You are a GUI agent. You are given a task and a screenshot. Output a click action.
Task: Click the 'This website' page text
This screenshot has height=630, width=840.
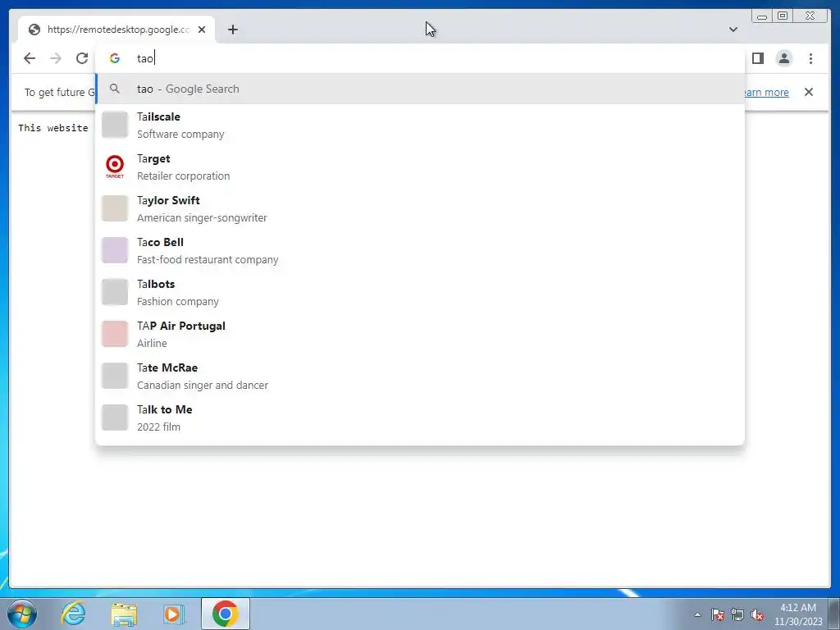click(x=53, y=128)
